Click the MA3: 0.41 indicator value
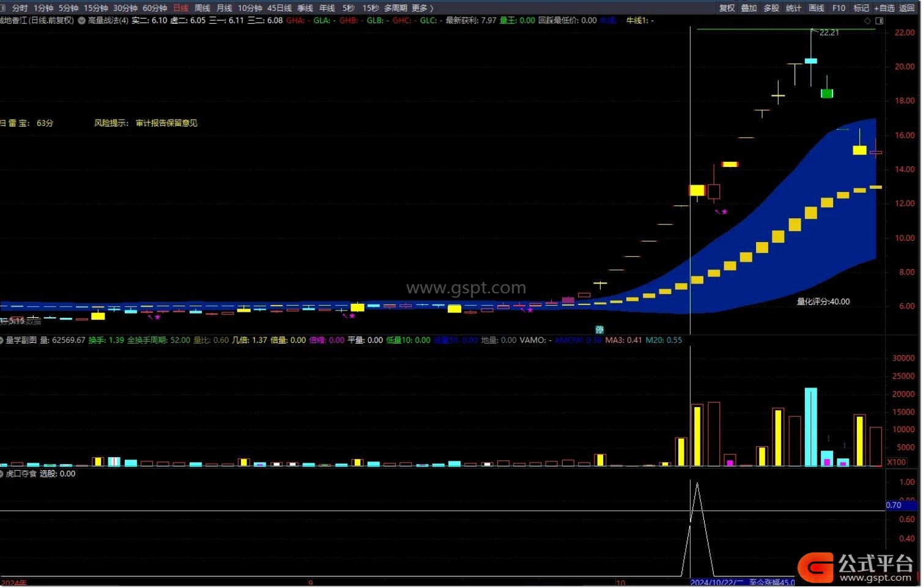The height and width of the screenshot is (588, 923). tap(623, 340)
